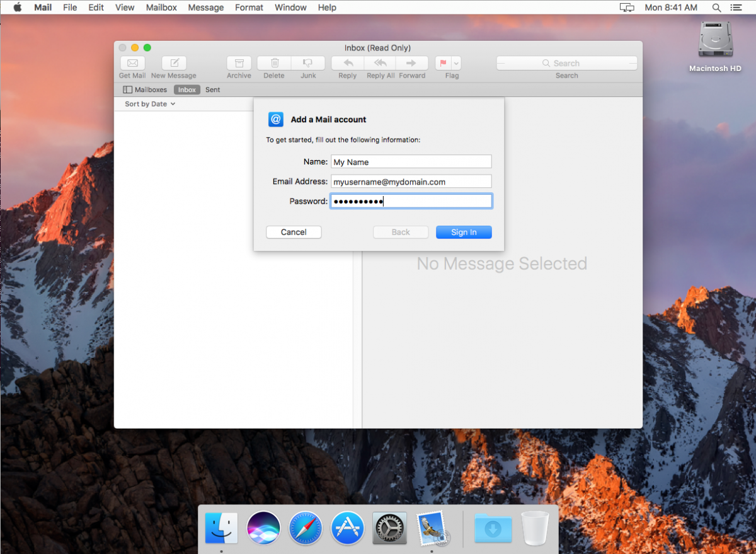Viewport: 756px width, 554px height.
Task: Click the Archive toolbar icon
Action: 239,63
